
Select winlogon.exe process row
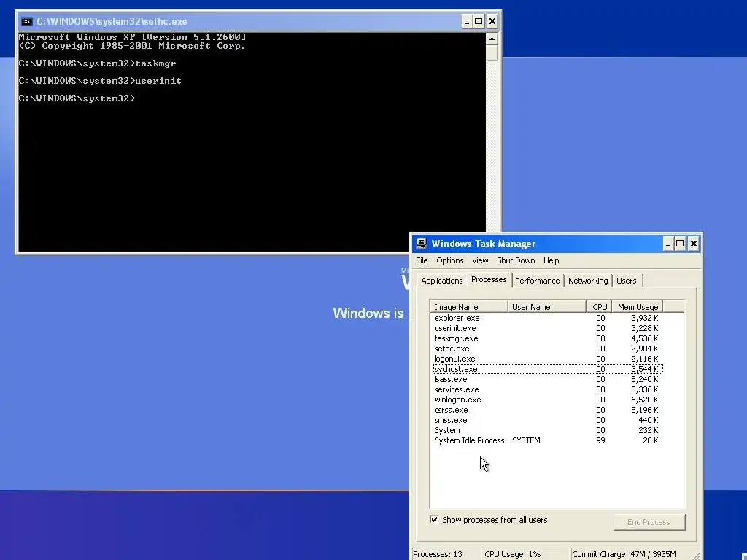click(547, 400)
